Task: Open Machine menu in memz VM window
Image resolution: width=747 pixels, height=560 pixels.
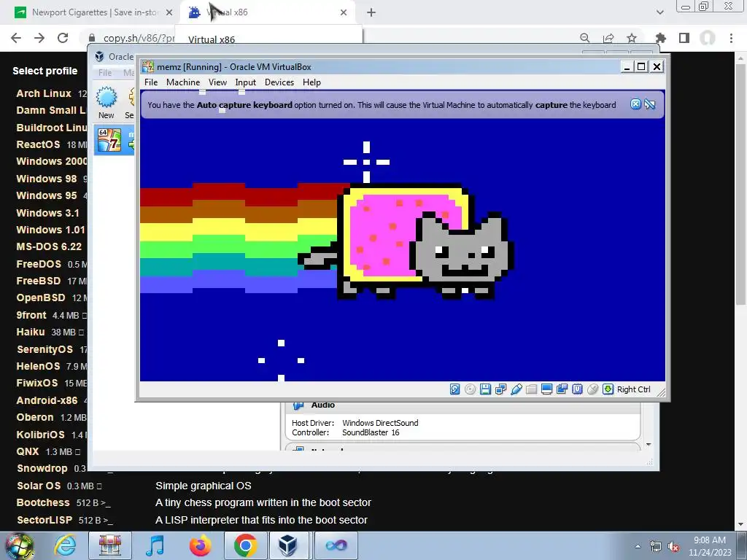Action: [x=183, y=82]
